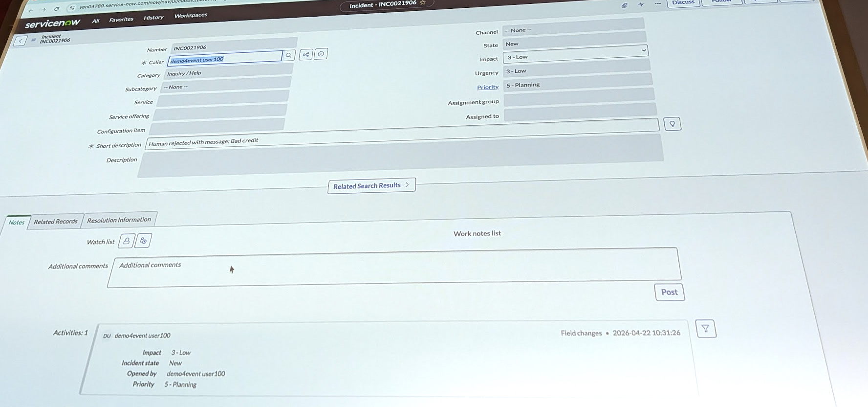Click the short description suggestion lightbulb icon
The width and height of the screenshot is (868, 407).
(672, 124)
